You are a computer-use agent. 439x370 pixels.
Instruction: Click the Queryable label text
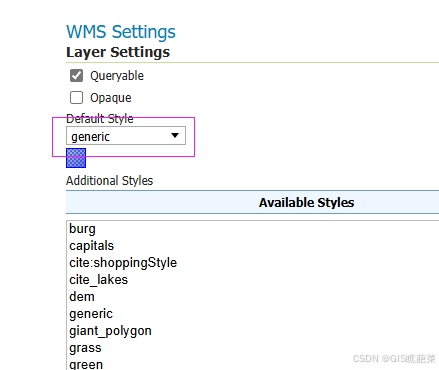click(117, 76)
